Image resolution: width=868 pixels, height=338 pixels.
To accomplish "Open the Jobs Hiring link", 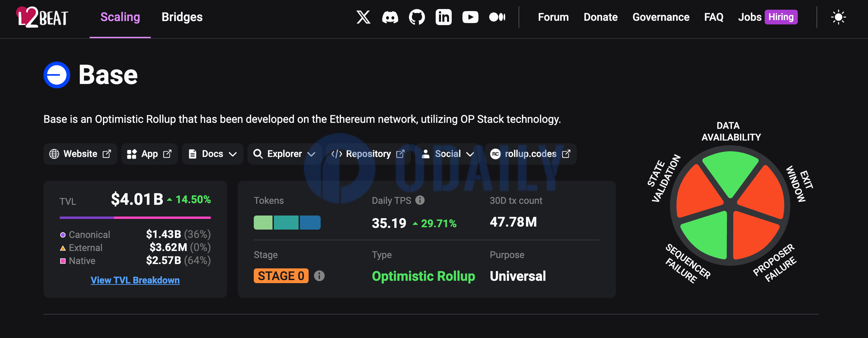I will coord(768,17).
